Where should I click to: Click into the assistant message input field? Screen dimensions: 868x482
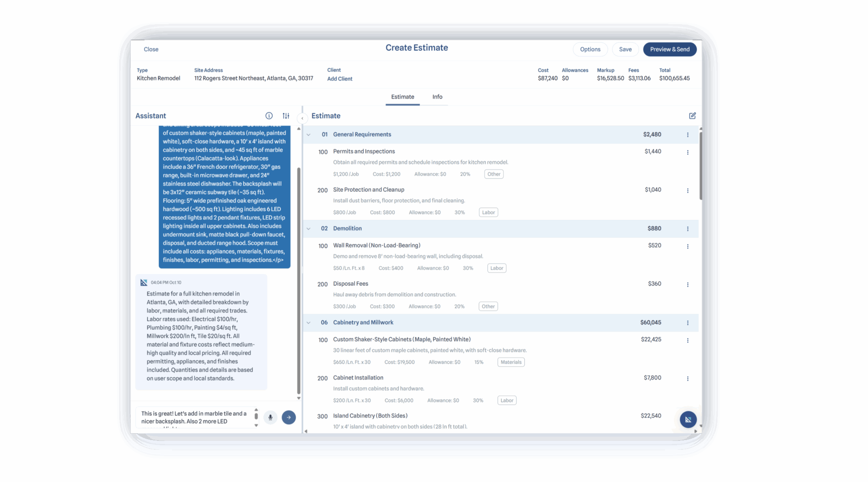click(195, 417)
